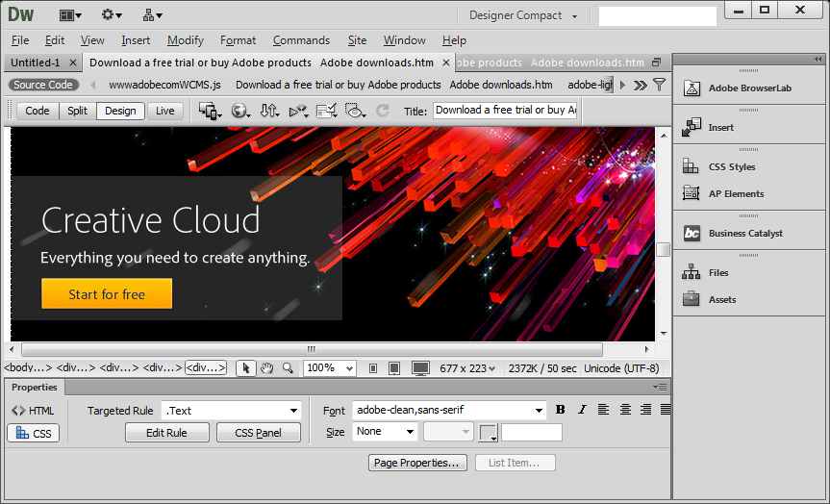Open wwwadobecomWCMS.js related file
The height and width of the screenshot is (504, 830).
(164, 85)
